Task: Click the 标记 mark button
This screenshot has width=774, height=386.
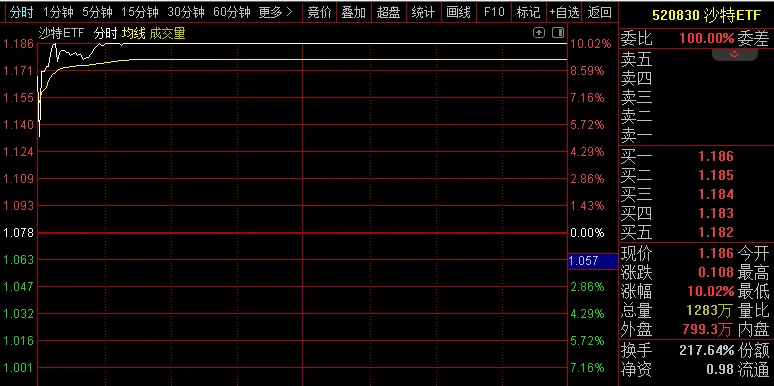Action: coord(529,12)
